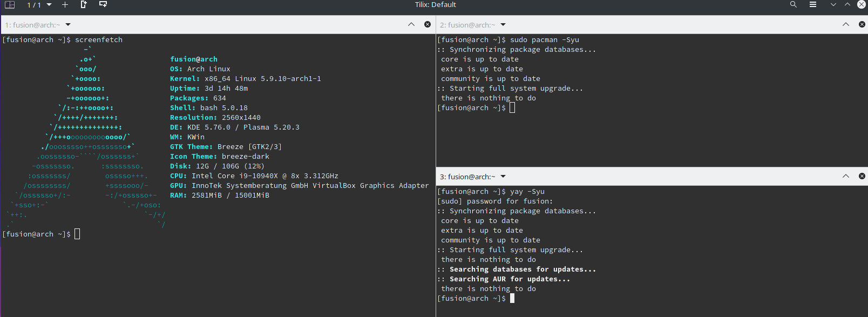Click the prompt cursor in terminal 2

[512, 107]
